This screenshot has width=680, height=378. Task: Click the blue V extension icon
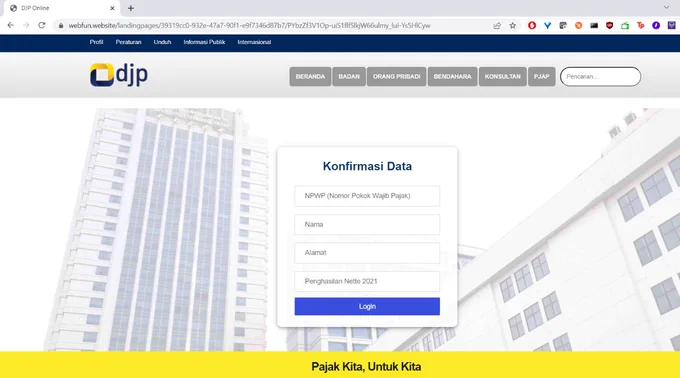coord(548,26)
